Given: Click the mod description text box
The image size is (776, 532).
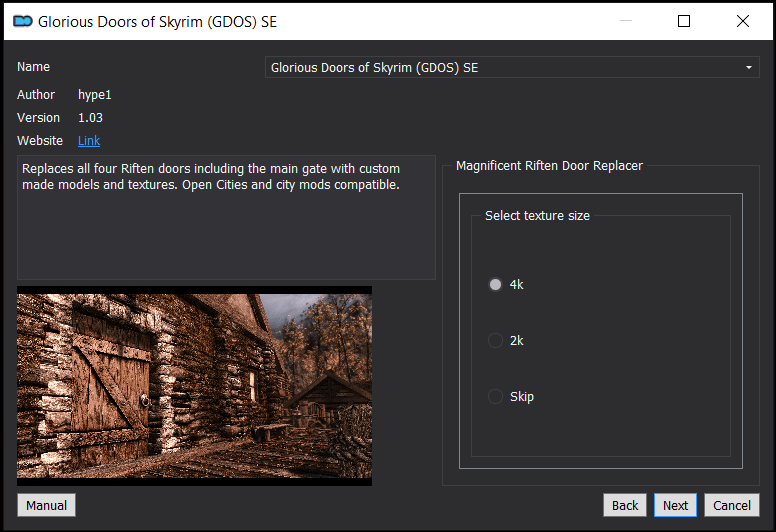Looking at the screenshot, I should point(227,218).
